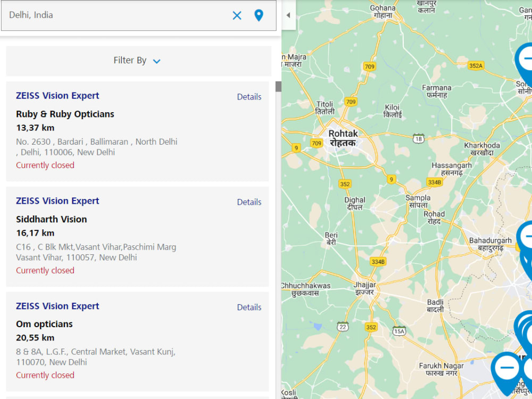
Task: Click Kharkhoda label on the map
Action: pos(482,149)
